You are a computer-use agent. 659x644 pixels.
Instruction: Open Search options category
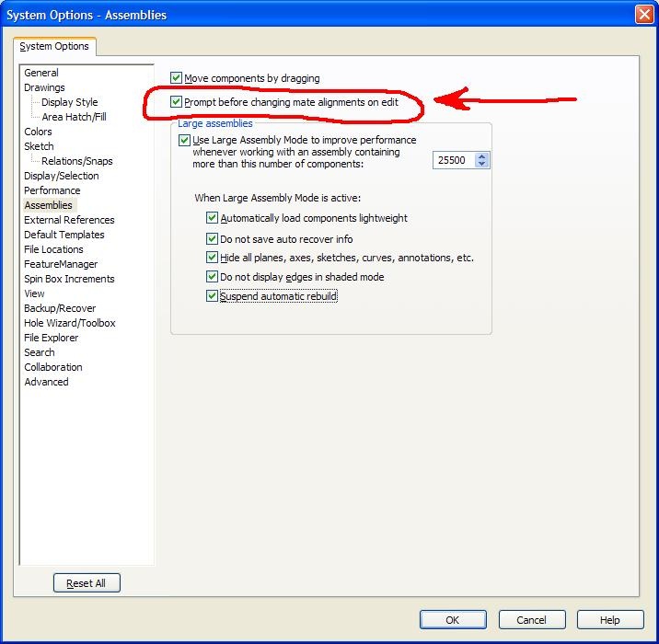(40, 352)
